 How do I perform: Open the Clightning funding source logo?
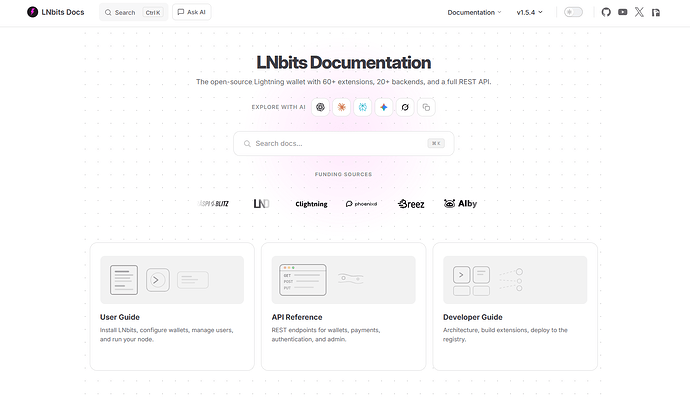tap(311, 204)
